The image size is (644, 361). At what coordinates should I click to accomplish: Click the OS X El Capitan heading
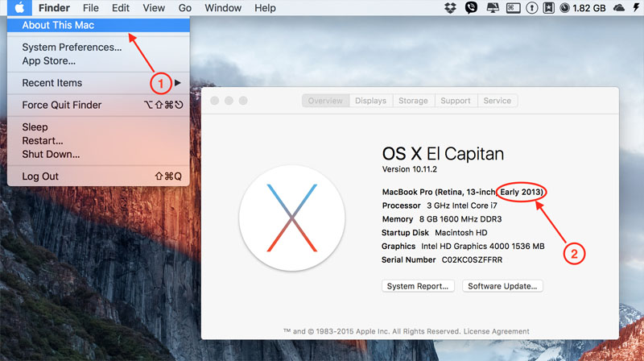[443, 154]
